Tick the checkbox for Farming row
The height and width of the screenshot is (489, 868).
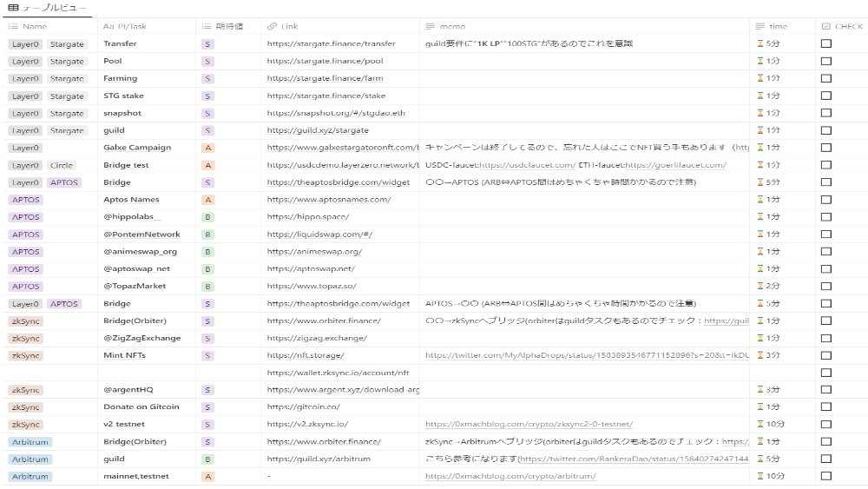pos(826,78)
